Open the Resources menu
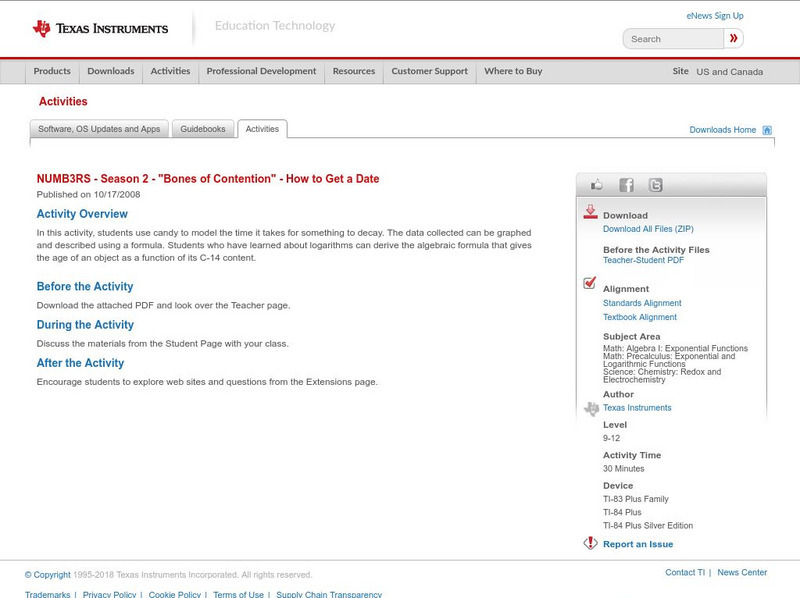Screen dimensions: 800x598 (354, 71)
